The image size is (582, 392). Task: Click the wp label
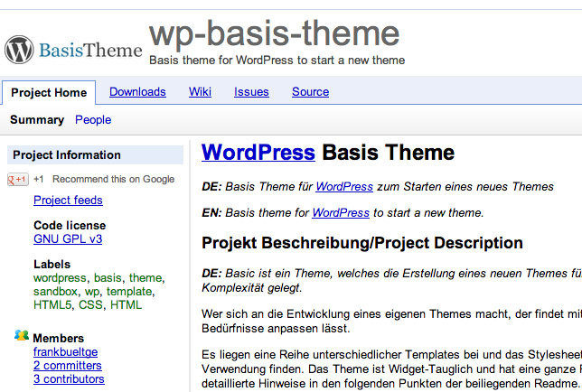[x=92, y=292]
